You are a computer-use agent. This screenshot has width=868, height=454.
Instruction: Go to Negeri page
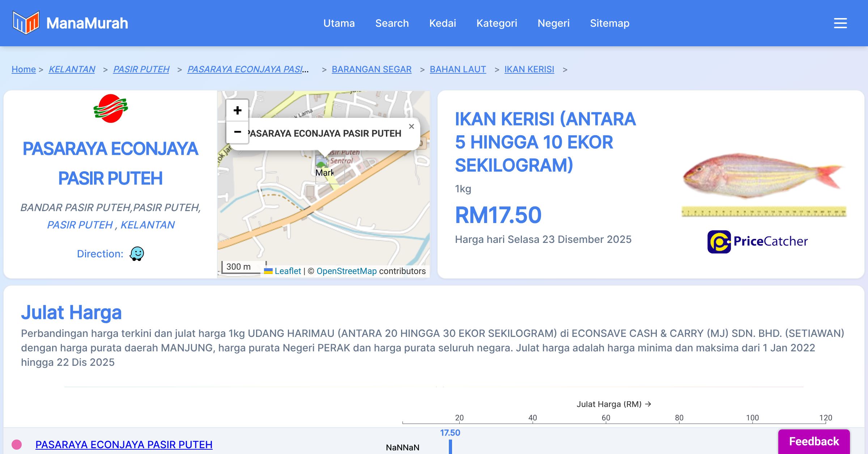point(553,23)
